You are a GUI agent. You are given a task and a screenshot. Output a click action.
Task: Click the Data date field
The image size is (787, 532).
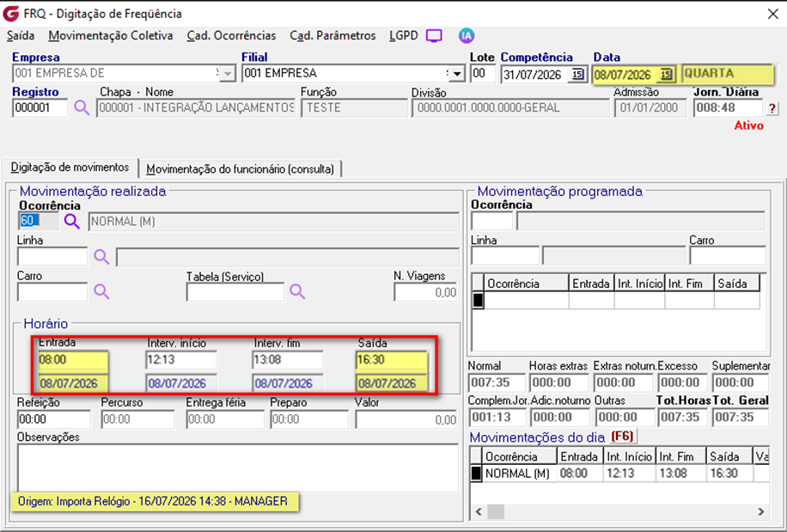[625, 74]
